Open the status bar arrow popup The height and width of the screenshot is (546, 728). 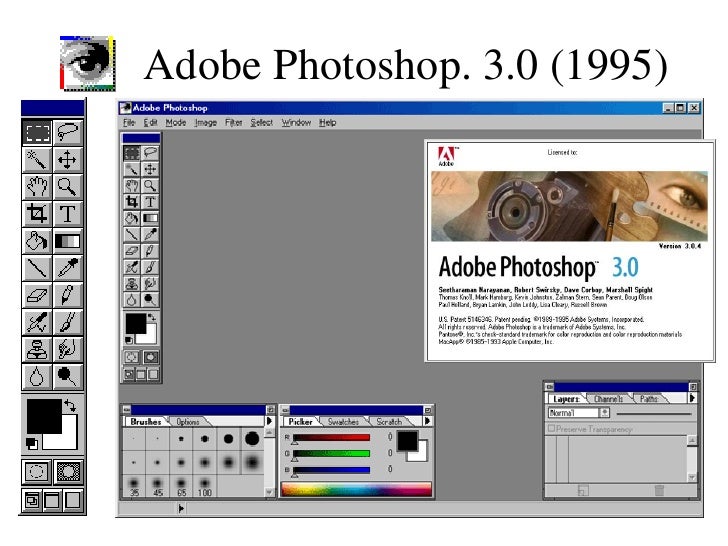(x=181, y=508)
